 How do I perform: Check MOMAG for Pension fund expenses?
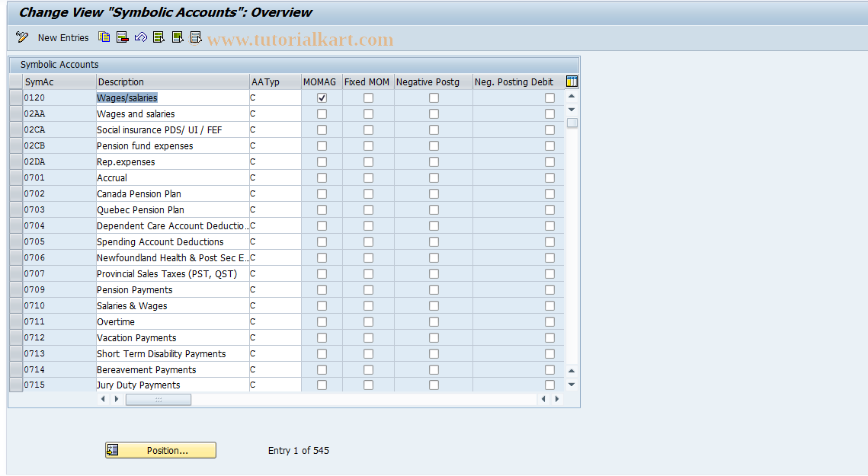click(322, 146)
